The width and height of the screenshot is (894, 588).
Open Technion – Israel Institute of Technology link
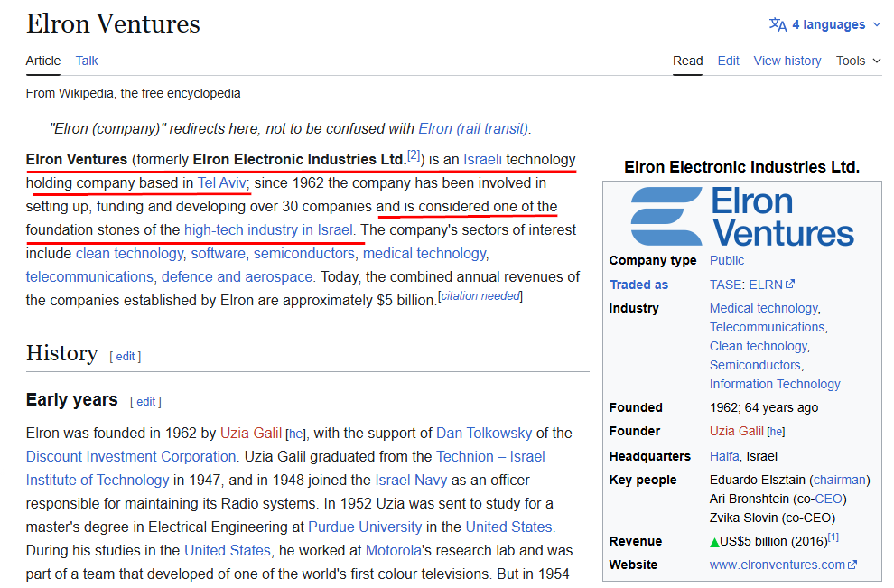490,456
